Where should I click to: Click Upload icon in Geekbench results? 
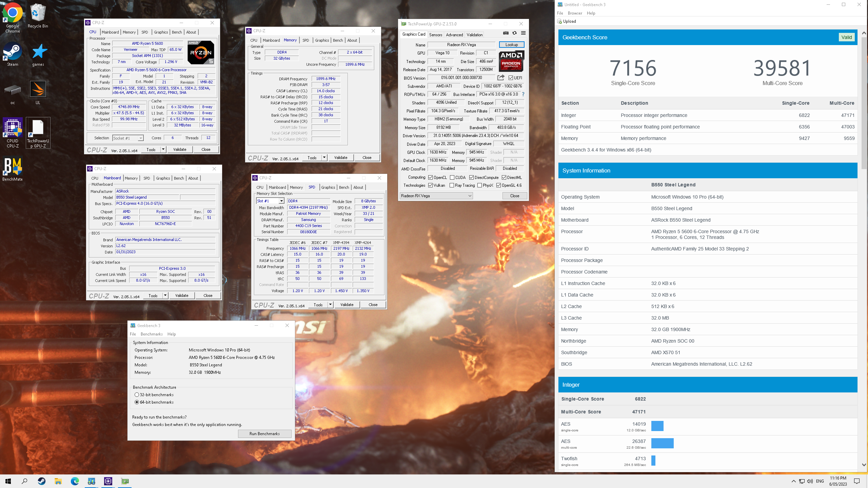tap(560, 21)
